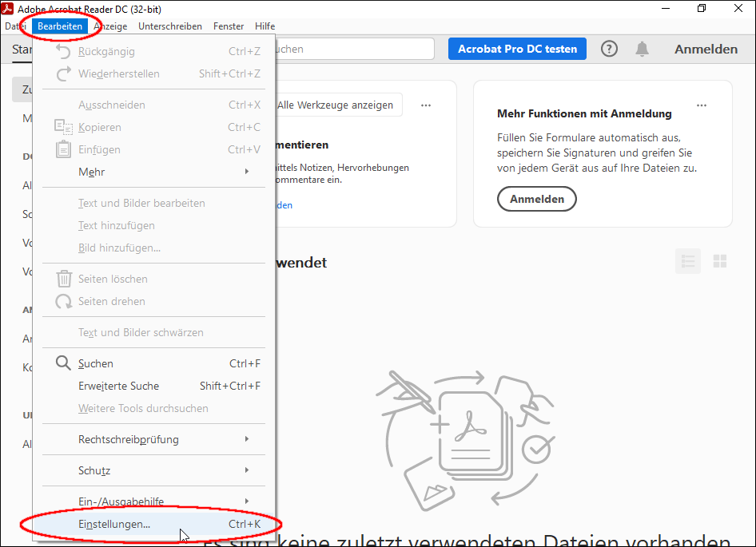Expand the Mehr submenu
The width and height of the screenshot is (756, 547).
[154, 172]
